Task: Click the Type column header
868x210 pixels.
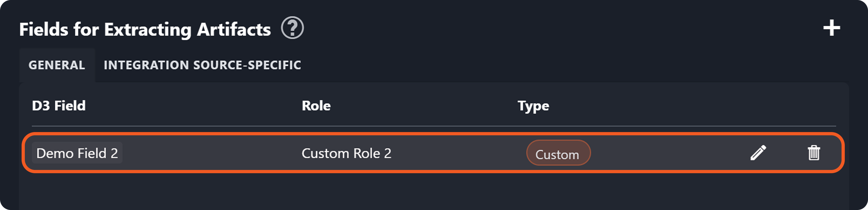Action: 533,106
